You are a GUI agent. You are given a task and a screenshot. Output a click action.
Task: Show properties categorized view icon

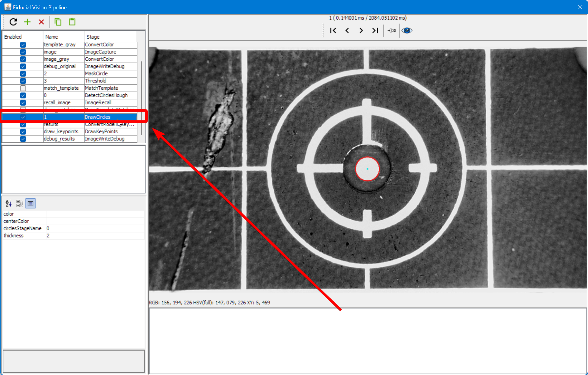pos(19,203)
